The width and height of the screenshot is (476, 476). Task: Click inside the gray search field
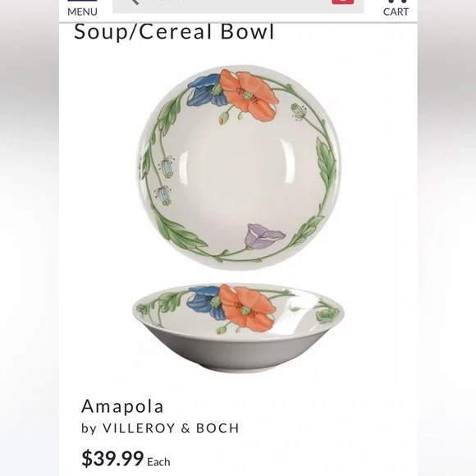(x=238, y=6)
